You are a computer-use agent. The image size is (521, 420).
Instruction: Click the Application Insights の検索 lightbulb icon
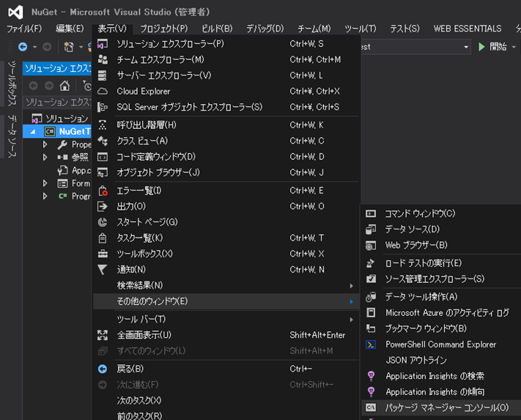click(371, 376)
